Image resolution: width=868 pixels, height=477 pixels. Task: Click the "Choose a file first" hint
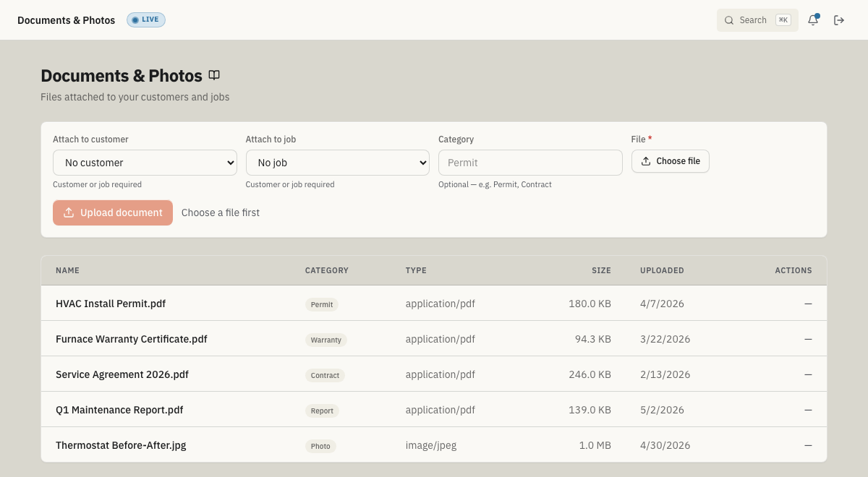[x=221, y=212]
